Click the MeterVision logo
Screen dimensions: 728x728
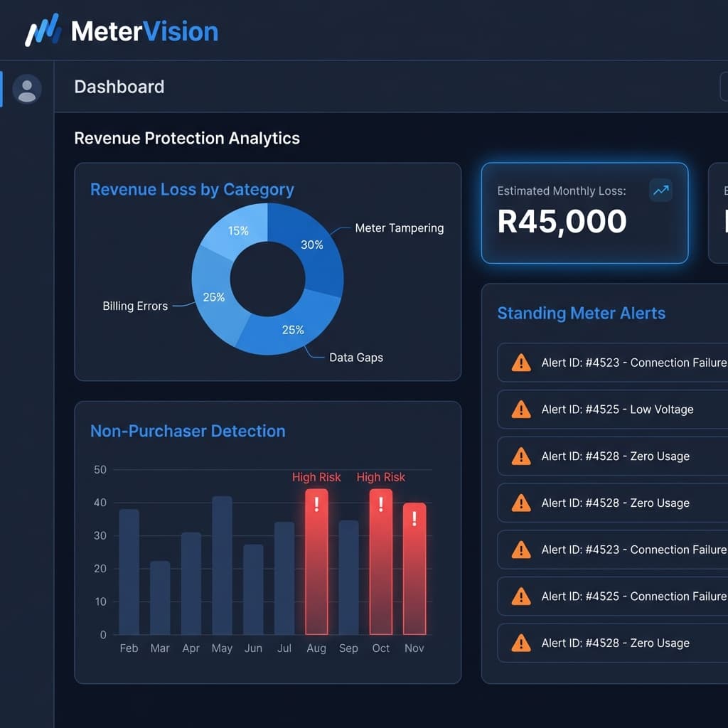point(121,31)
